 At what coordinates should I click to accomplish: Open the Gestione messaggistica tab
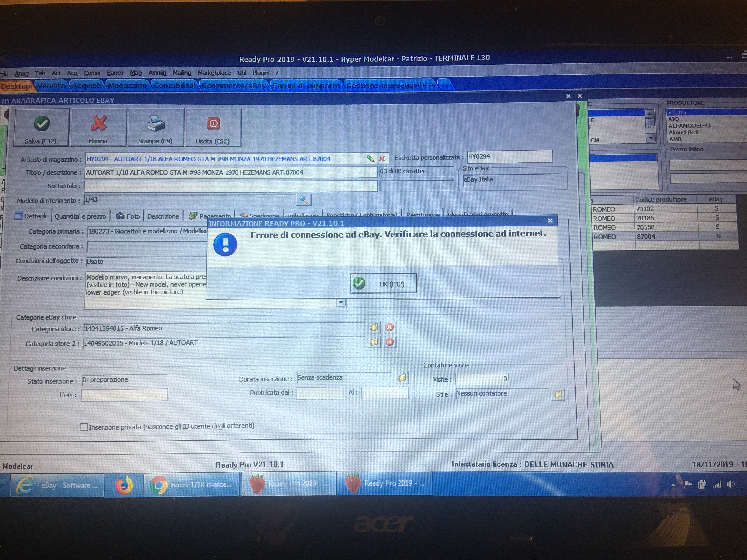click(390, 85)
